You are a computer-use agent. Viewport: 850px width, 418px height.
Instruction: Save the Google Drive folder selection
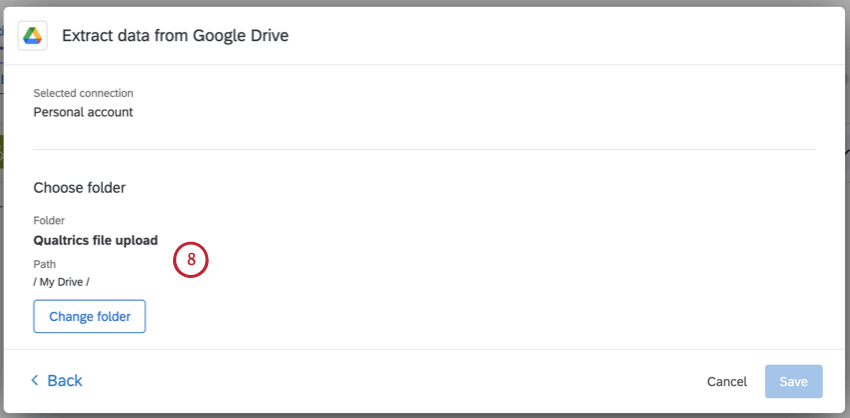point(793,382)
